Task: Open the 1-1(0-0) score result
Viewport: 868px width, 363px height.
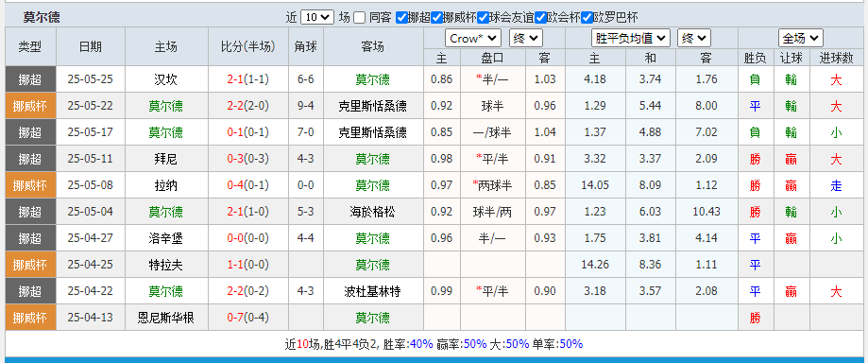Action: [x=248, y=265]
